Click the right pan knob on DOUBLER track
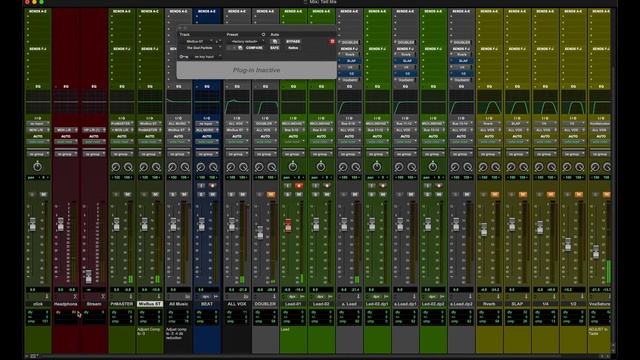Image resolution: width=640 pixels, height=360 pixels. click(x=272, y=167)
